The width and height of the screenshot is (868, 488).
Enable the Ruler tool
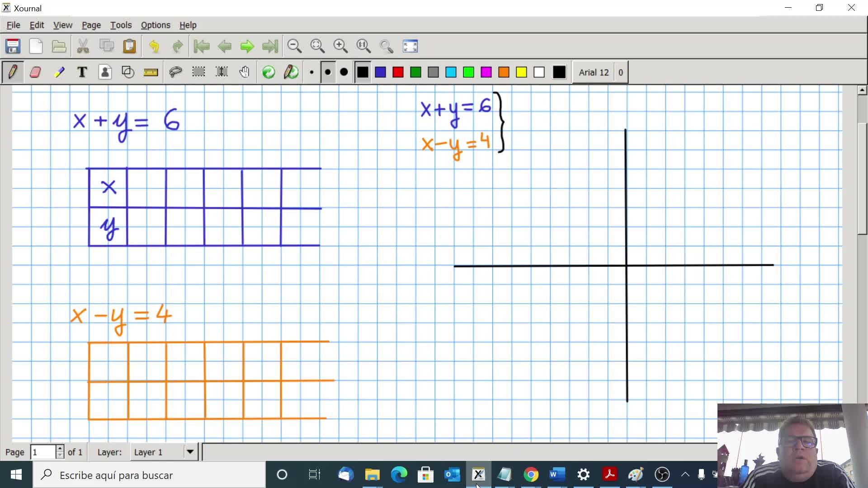(151, 72)
